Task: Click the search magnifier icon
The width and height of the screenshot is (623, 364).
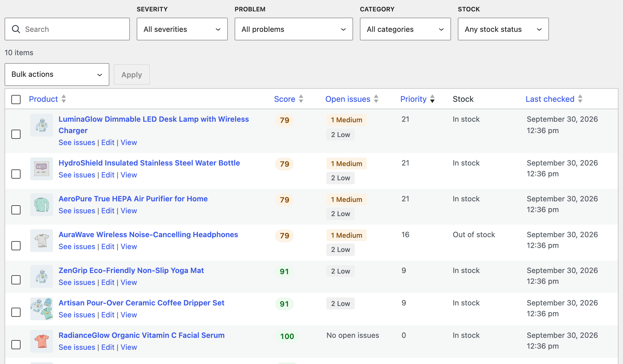Action: (x=16, y=29)
